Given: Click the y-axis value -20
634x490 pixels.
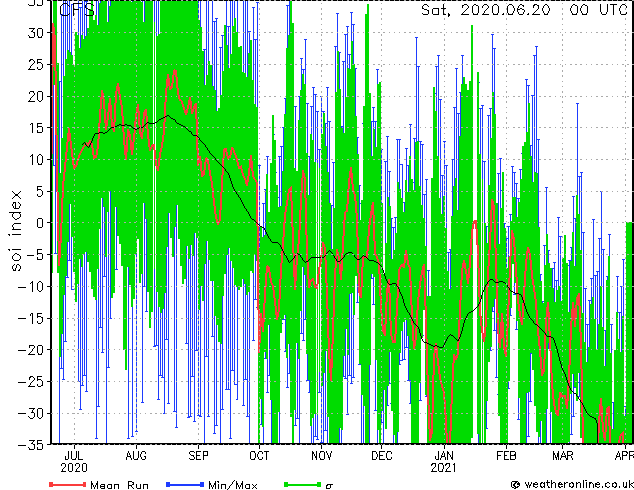Looking at the screenshot, I should click(31, 350).
